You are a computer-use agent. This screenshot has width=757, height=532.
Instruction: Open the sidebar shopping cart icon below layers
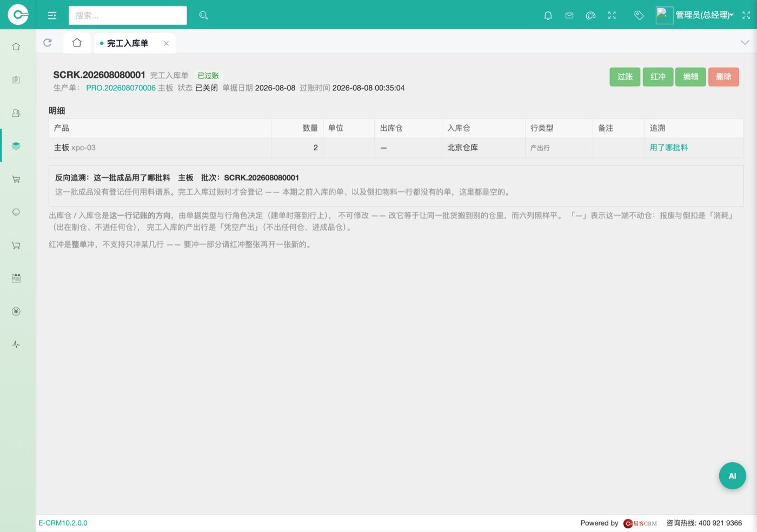16,179
